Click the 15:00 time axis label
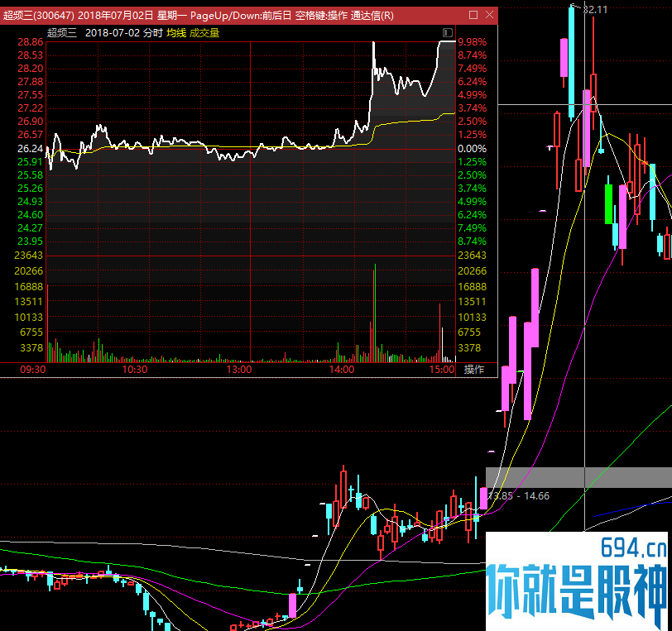This screenshot has height=631, width=672. 442,370
